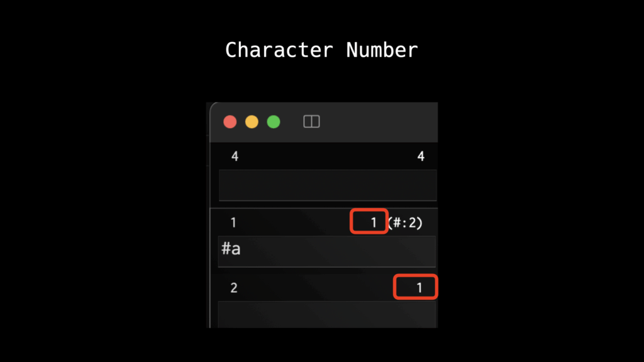Toggle the sidebar layout icon
The width and height of the screenshot is (644, 362).
(x=311, y=122)
